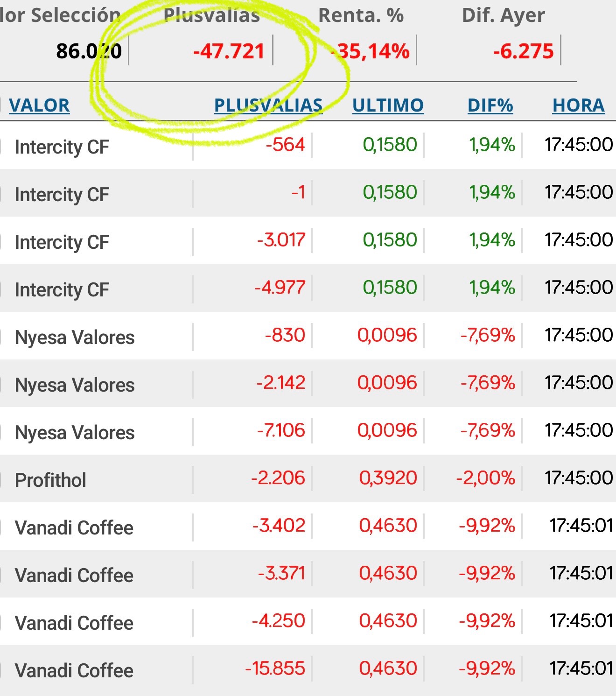616x696 pixels.
Task: Select the Dif. Ayer value -6.275
Action: (x=523, y=51)
